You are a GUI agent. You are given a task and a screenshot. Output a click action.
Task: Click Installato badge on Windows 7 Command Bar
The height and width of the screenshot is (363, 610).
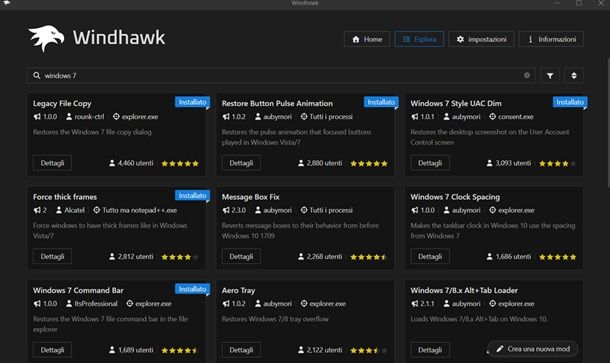click(x=192, y=289)
